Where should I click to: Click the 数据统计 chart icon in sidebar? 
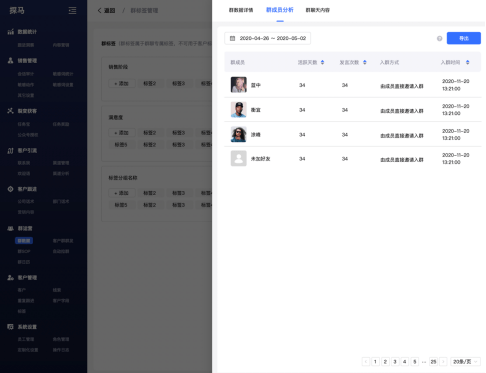11,32
